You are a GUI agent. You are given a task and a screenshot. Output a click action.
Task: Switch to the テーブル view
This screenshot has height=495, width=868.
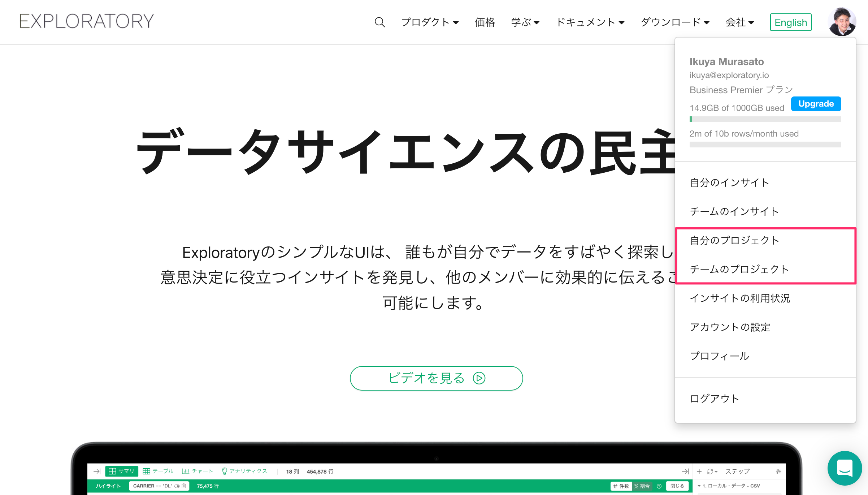pyautogui.click(x=158, y=471)
